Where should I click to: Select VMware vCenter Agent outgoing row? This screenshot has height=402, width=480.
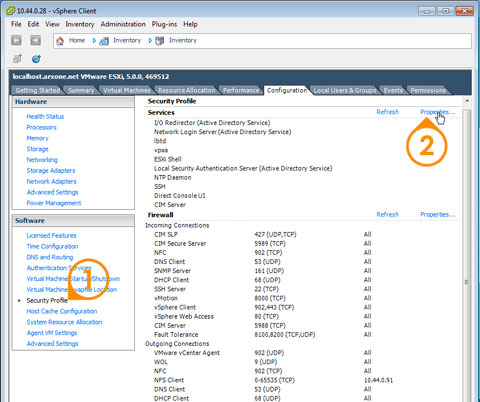(263, 353)
